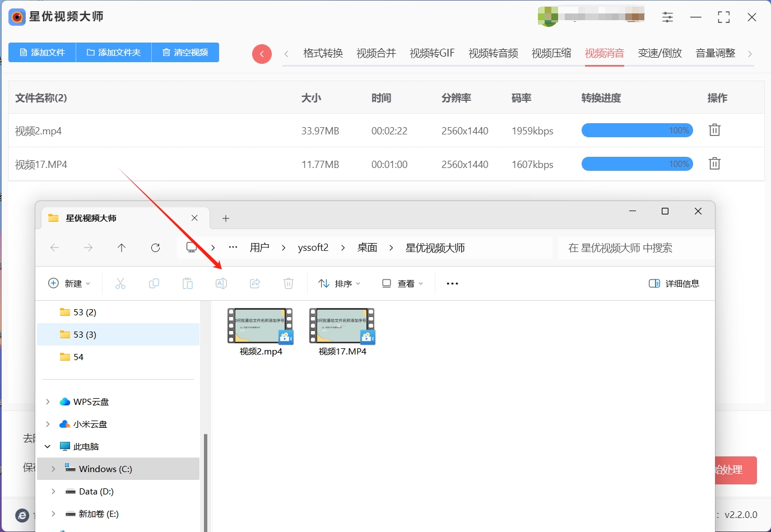Screen dimensions: 771x532
Task: Click the 星优视频大师 app logo icon
Action: [x=17, y=17]
